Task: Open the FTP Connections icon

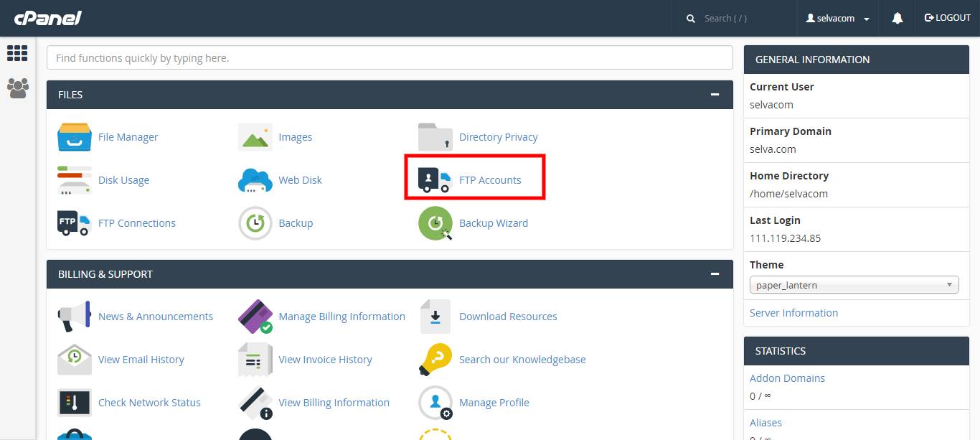Action: click(x=75, y=223)
